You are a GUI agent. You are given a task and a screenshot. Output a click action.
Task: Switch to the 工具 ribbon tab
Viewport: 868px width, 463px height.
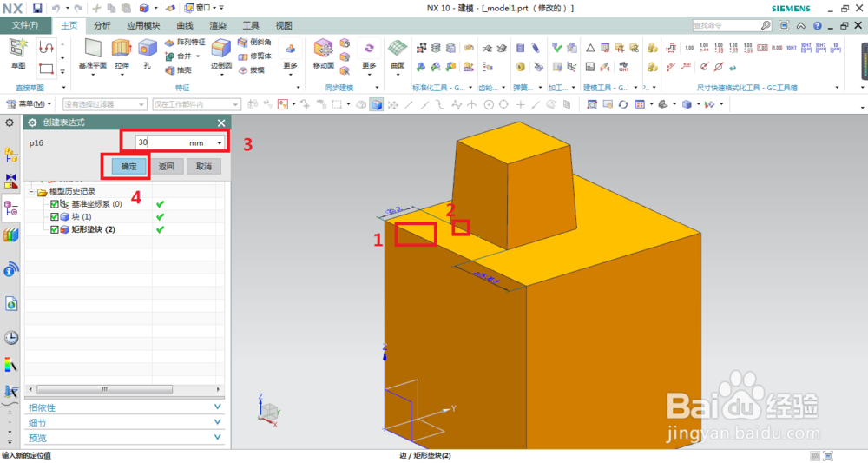pyautogui.click(x=251, y=25)
